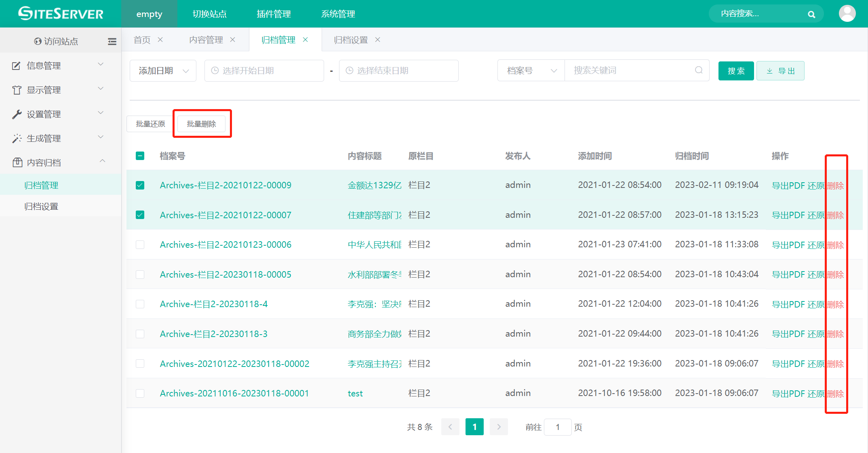This screenshot has width=868, height=453.
Task: Switch to the 归档设置 tab
Action: (351, 40)
